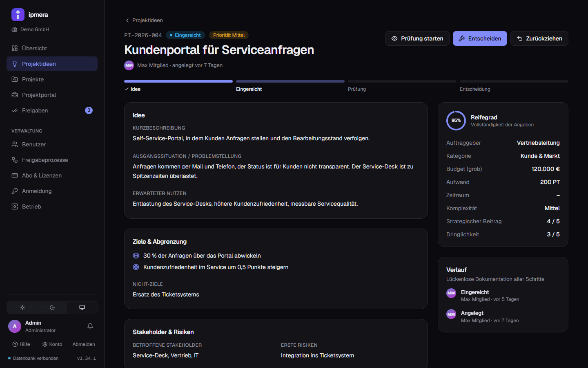Click the Freigaben badge showing 3
Viewport: 588px width, 368px height.
tap(89, 110)
